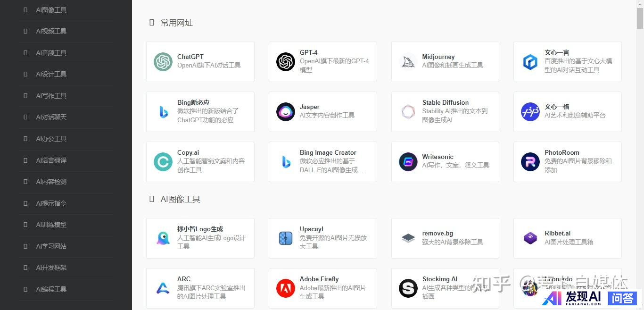Open the Stable Diffusion title link

click(446, 102)
